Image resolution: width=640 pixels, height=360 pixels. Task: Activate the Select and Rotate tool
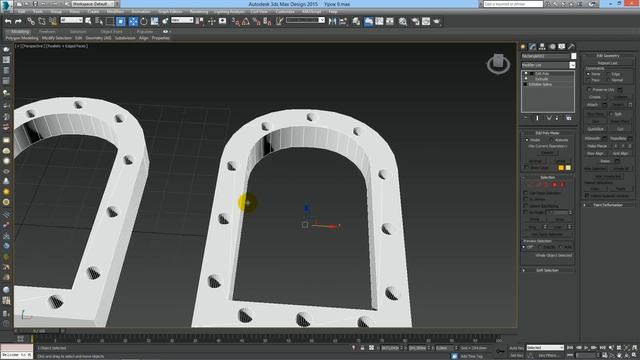[x=144, y=21]
